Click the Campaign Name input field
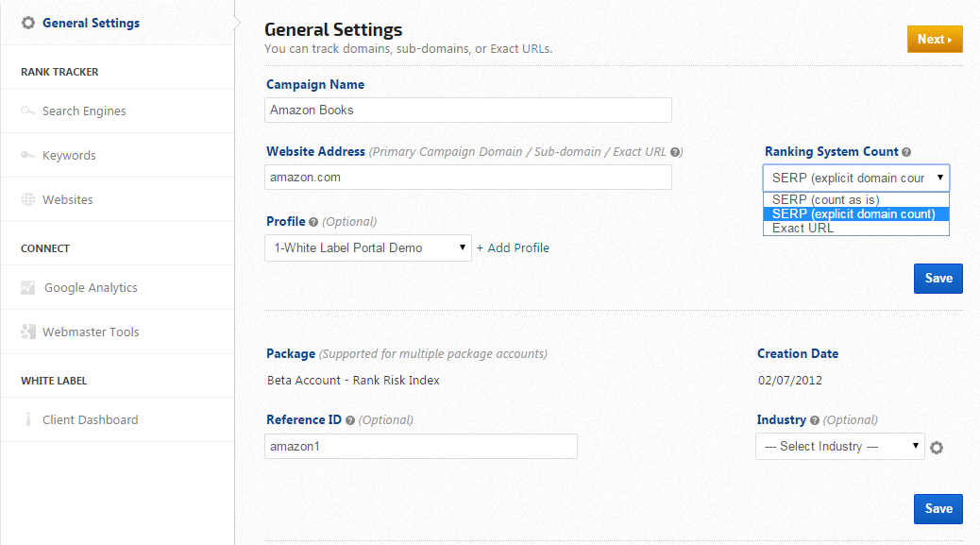The image size is (980, 545). (468, 110)
